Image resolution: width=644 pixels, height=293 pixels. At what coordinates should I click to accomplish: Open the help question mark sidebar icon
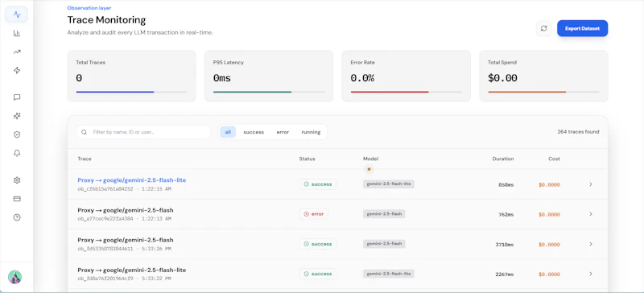pos(17,217)
